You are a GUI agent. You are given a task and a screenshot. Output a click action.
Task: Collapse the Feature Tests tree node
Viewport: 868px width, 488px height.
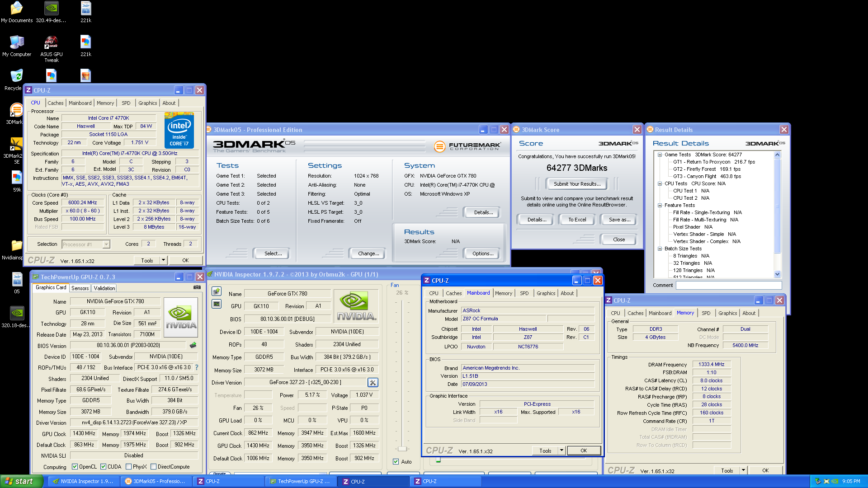point(660,205)
